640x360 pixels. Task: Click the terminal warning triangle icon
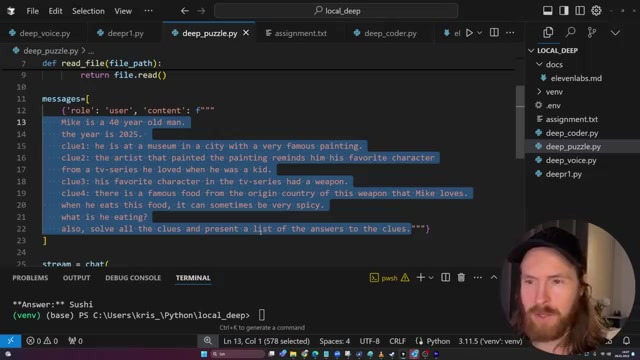point(405,278)
